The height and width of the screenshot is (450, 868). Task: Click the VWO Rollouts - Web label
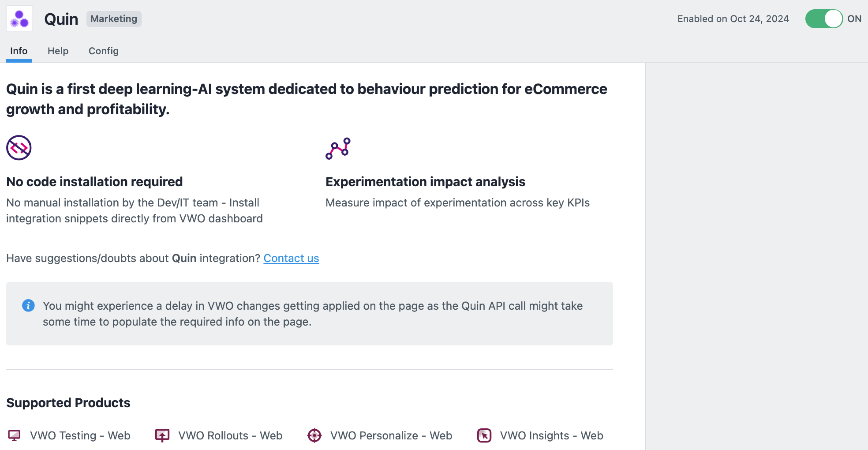click(x=230, y=436)
